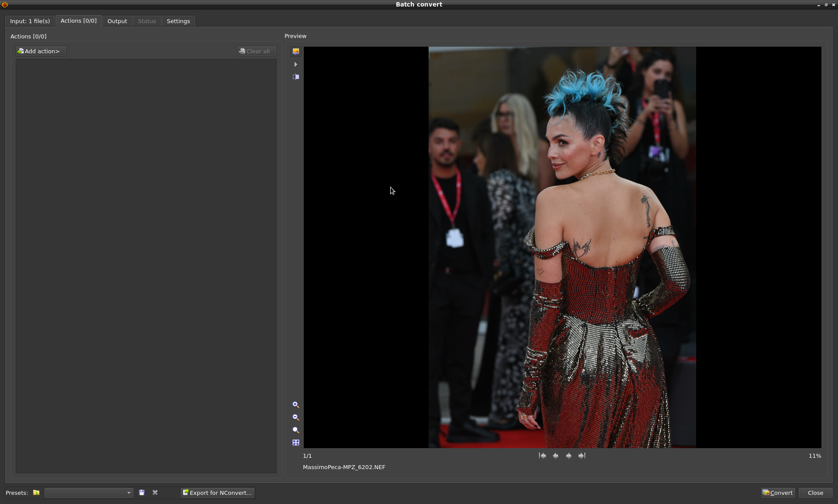Toggle the preview eye icon

pos(296,51)
